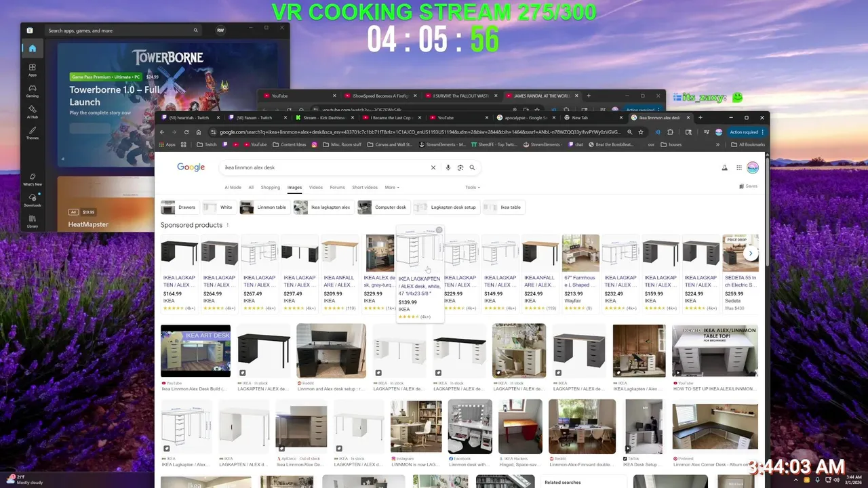Open the Misc. Room stuff bookmark folder

342,144
